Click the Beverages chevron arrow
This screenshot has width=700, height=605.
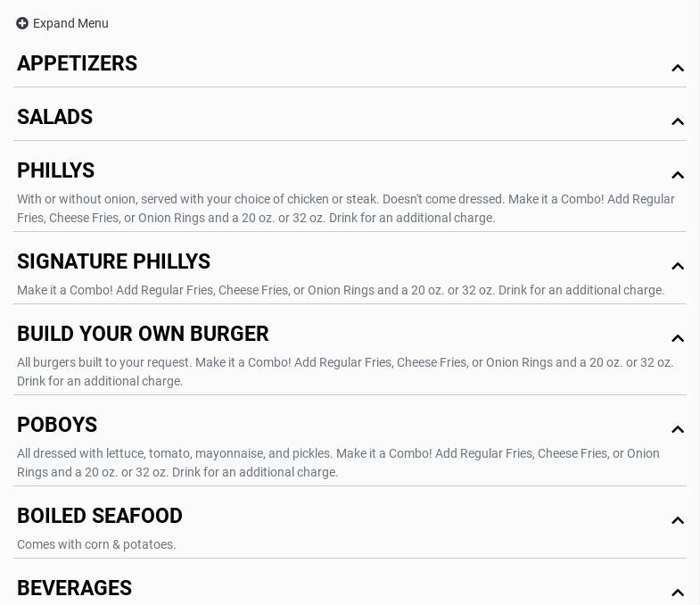tap(678, 593)
